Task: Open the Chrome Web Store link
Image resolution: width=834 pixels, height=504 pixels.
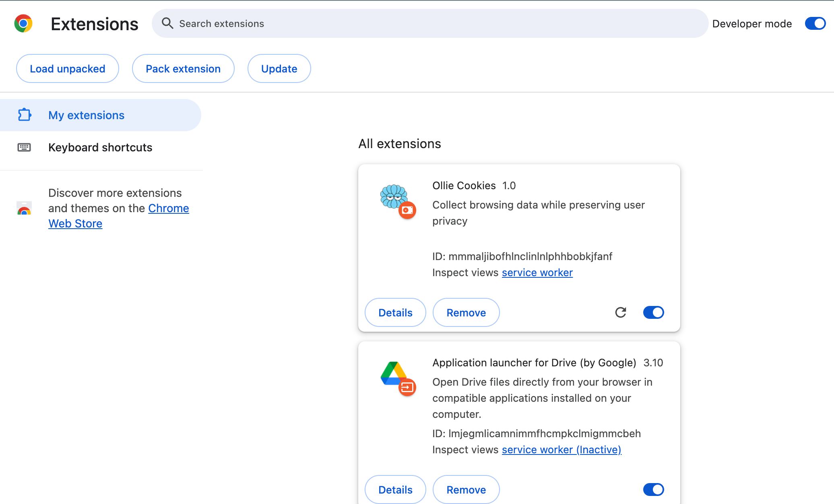Action: tap(119, 216)
